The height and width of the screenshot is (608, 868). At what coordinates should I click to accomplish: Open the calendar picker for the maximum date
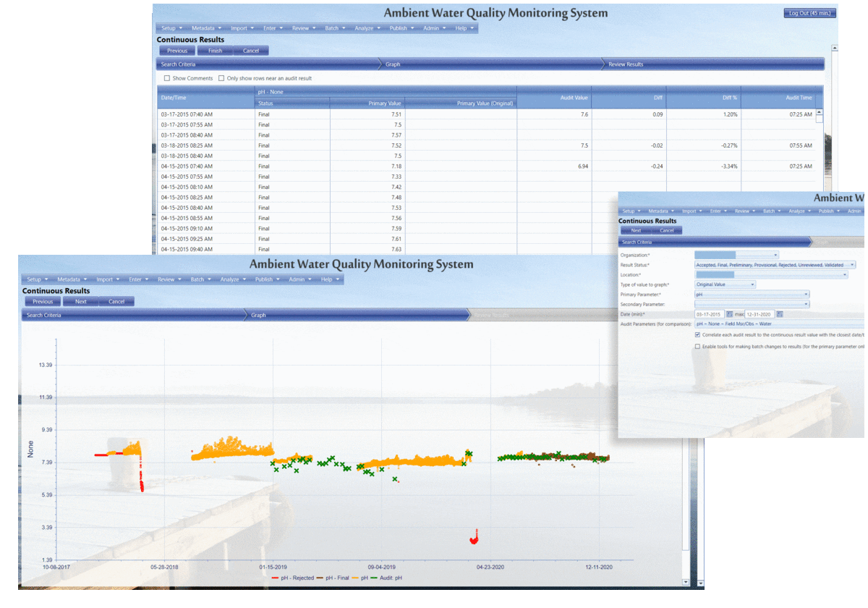tap(780, 314)
